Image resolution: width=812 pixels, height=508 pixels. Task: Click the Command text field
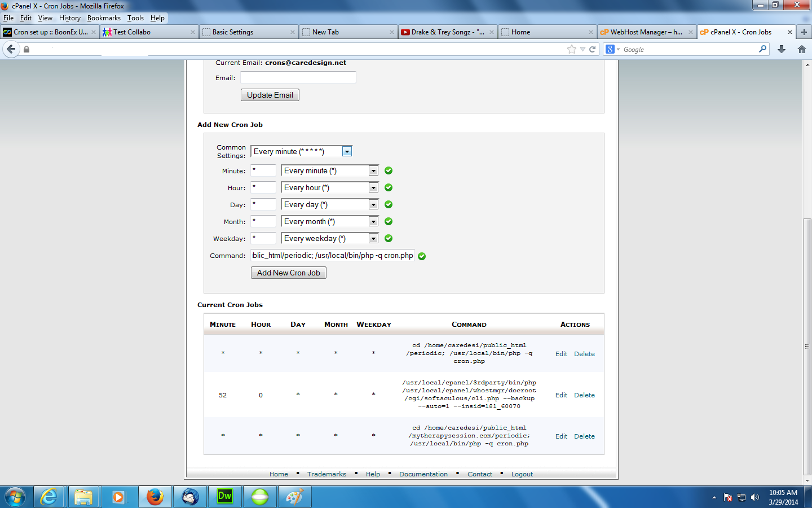(x=333, y=256)
